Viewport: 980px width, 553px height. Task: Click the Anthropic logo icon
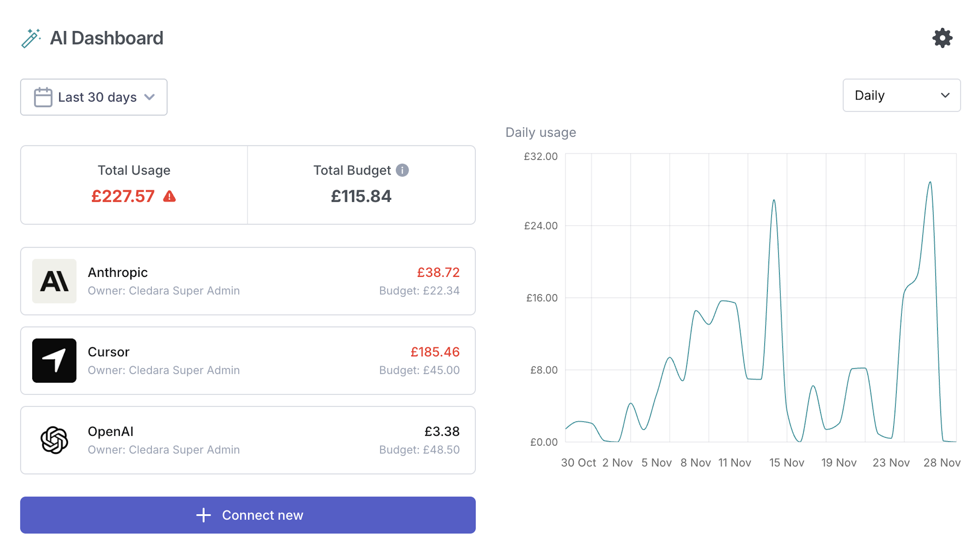pyautogui.click(x=55, y=281)
